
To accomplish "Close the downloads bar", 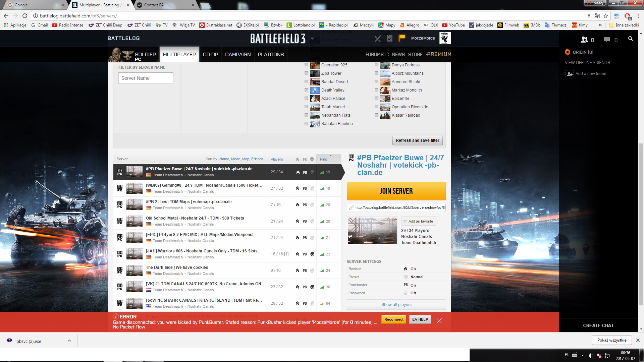I will click(x=638, y=340).
